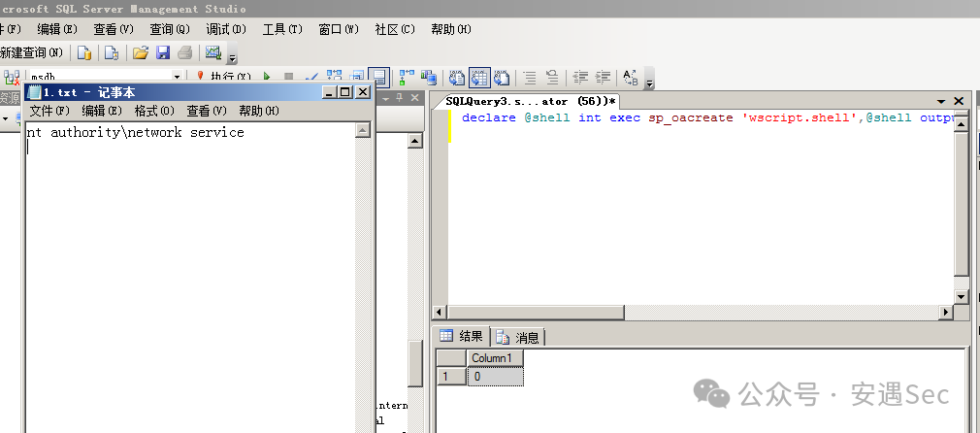980x433 pixels.
Task: Click the specify template parameter values icon
Action: point(631,77)
